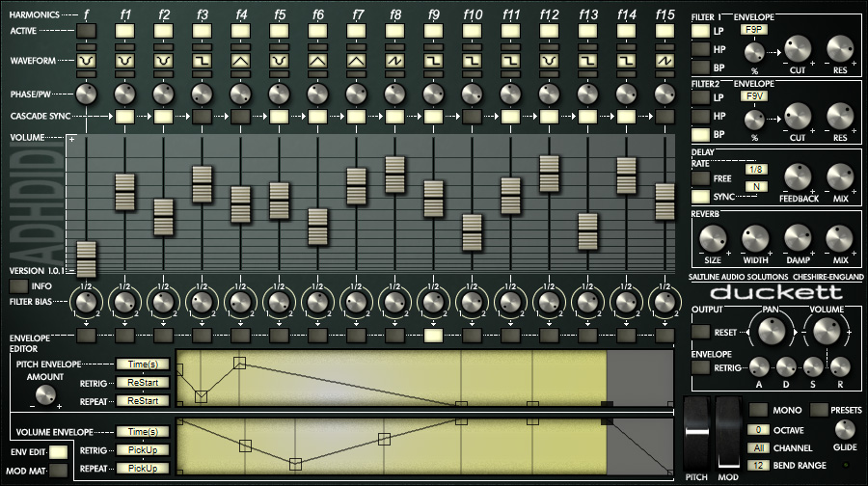Switch to the ENV EDIT view
868x486 pixels.
pos(58,451)
